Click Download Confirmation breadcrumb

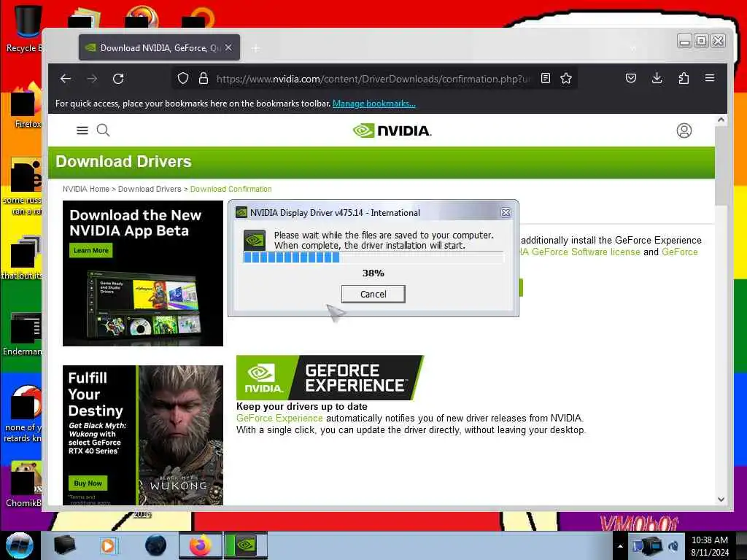pyautogui.click(x=231, y=189)
